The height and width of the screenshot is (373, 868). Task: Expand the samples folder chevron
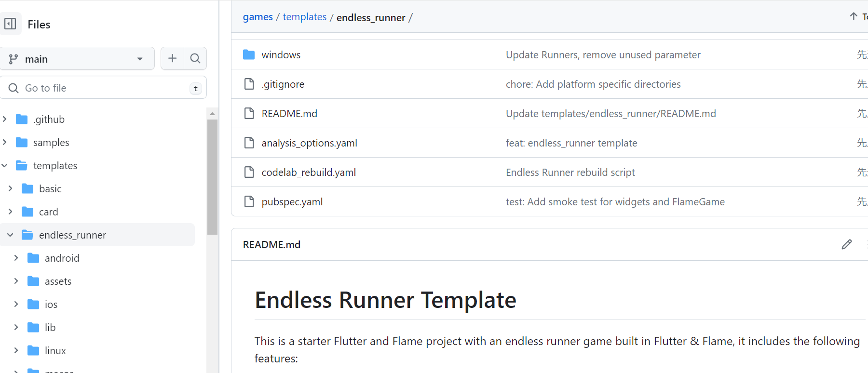click(x=5, y=142)
